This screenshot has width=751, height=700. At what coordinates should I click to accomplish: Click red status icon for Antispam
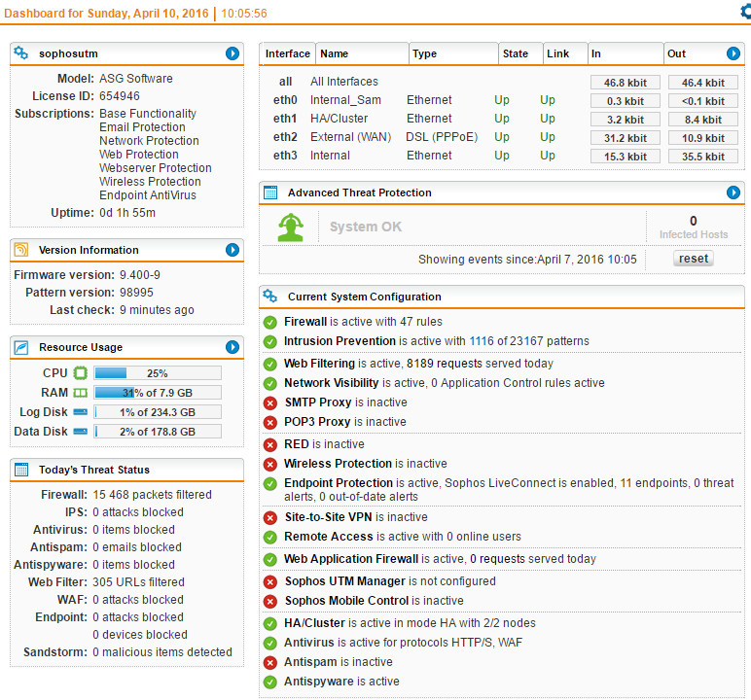click(270, 662)
